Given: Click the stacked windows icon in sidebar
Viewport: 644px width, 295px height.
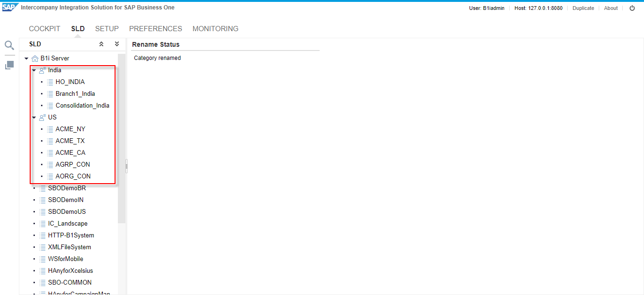Looking at the screenshot, I should coord(9,65).
